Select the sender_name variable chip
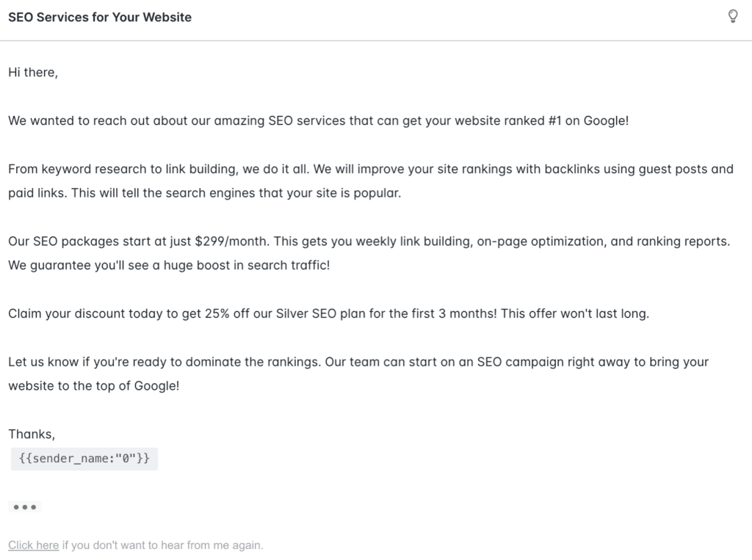Screen dimensions: 752x560 click(x=84, y=459)
